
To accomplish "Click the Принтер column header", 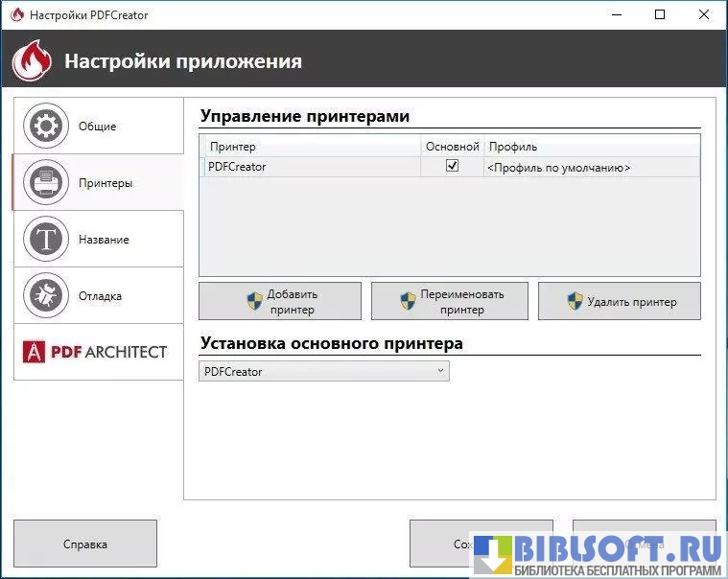I will [233, 147].
